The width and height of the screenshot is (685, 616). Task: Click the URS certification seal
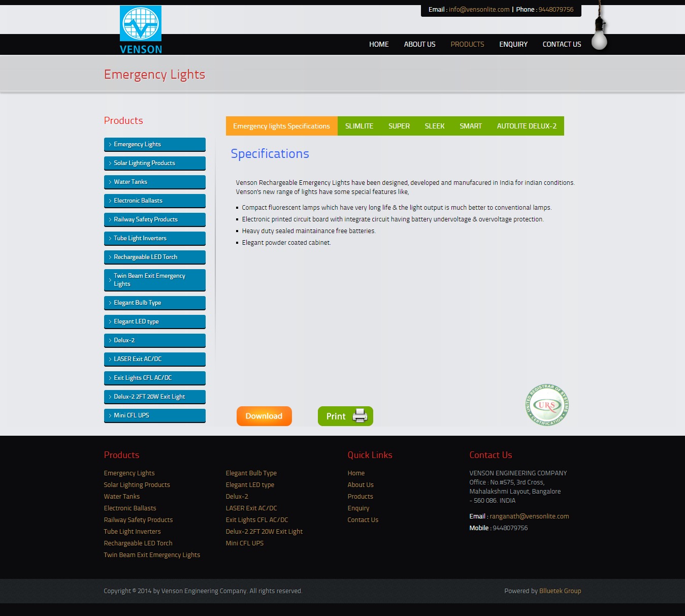pyautogui.click(x=547, y=405)
